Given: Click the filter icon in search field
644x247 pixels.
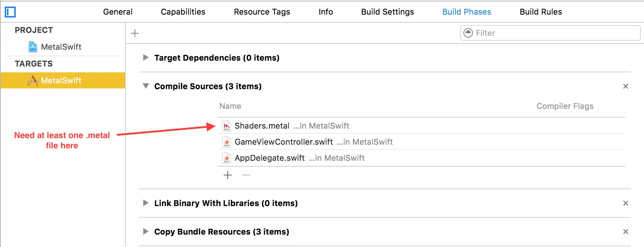Looking at the screenshot, I should (468, 33).
